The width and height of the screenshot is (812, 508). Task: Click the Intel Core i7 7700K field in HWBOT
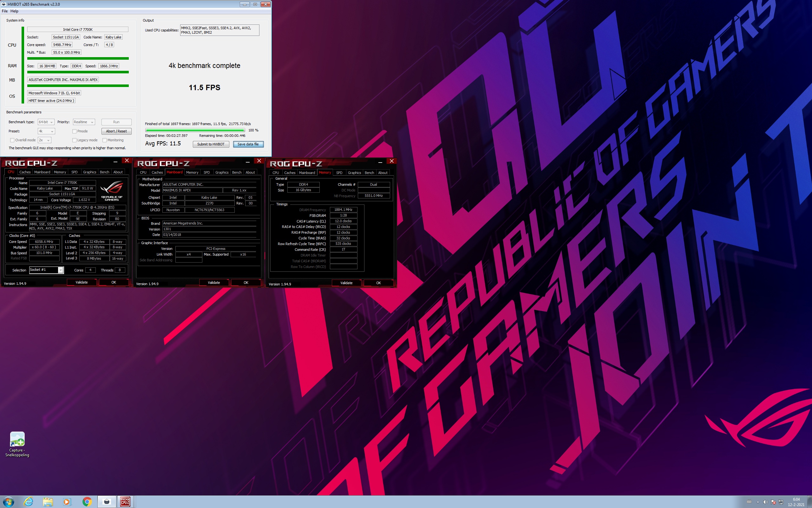click(x=78, y=30)
